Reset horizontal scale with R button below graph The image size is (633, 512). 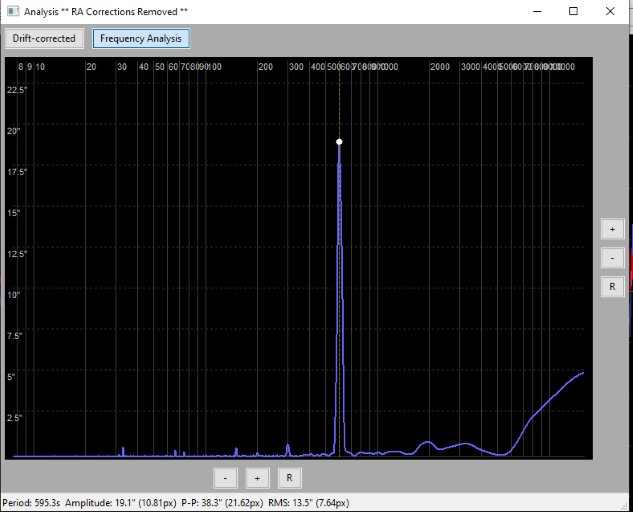(289, 478)
